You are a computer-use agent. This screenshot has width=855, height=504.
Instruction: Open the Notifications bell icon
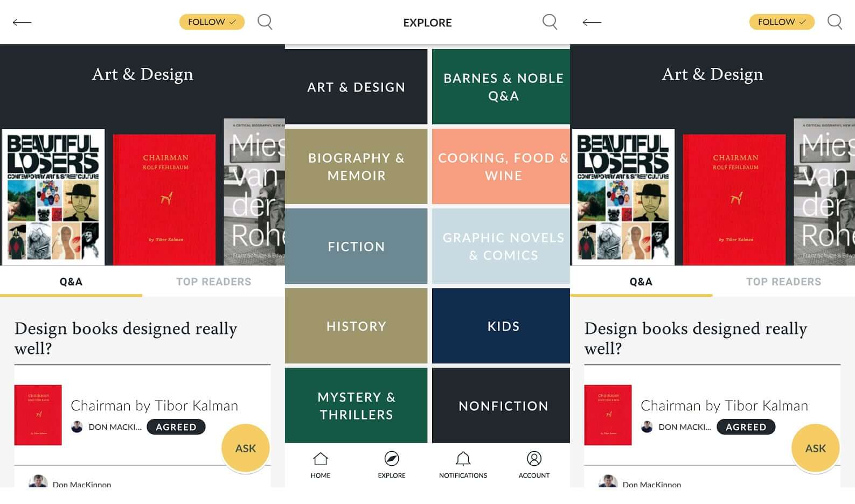click(x=463, y=459)
